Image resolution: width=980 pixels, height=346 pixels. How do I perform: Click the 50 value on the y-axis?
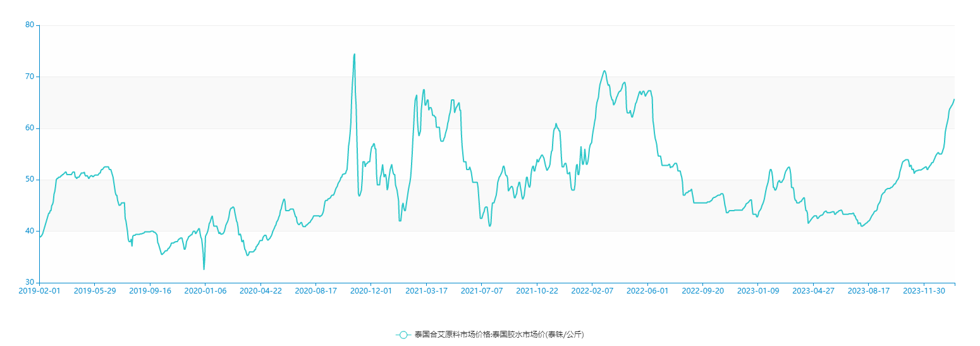[29, 180]
